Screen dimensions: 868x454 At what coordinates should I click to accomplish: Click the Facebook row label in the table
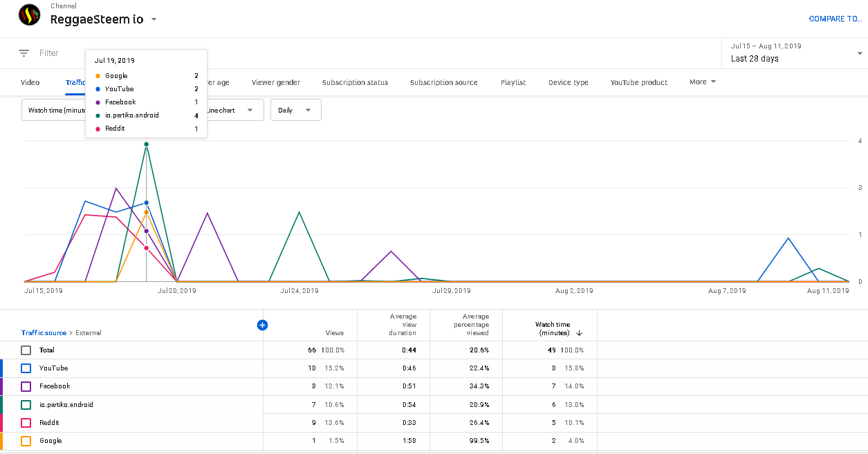coord(55,386)
